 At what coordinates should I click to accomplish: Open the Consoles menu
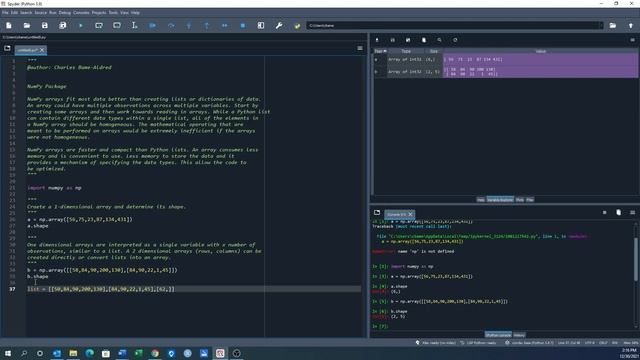[81, 13]
